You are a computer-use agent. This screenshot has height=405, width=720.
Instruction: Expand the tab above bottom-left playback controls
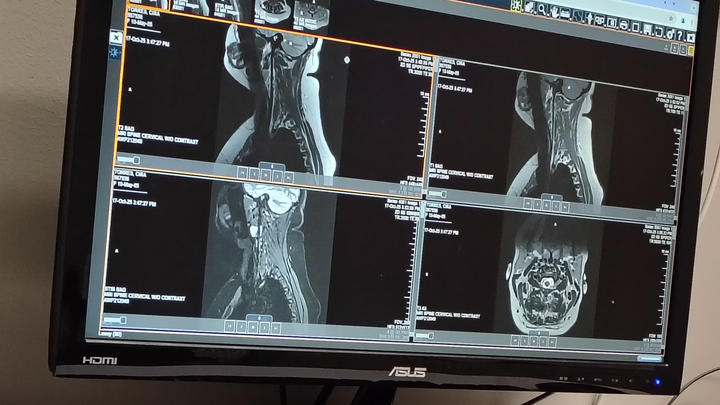[259, 318]
